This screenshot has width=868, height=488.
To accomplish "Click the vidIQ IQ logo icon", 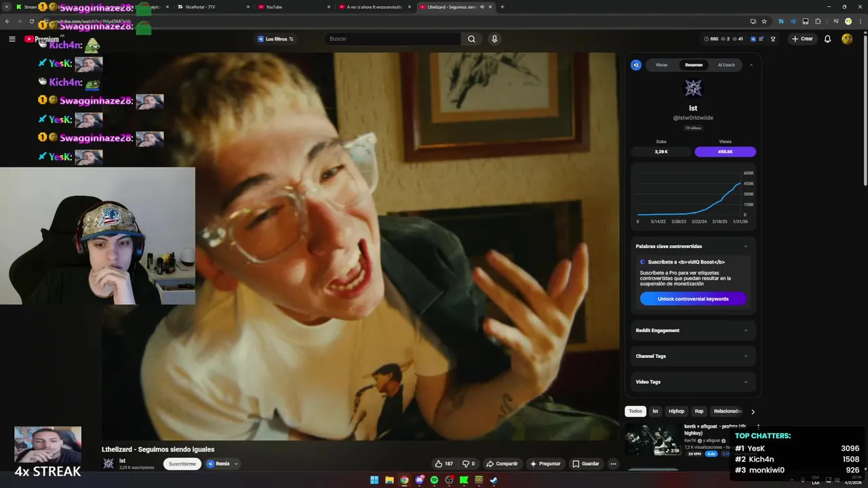I will pos(636,65).
